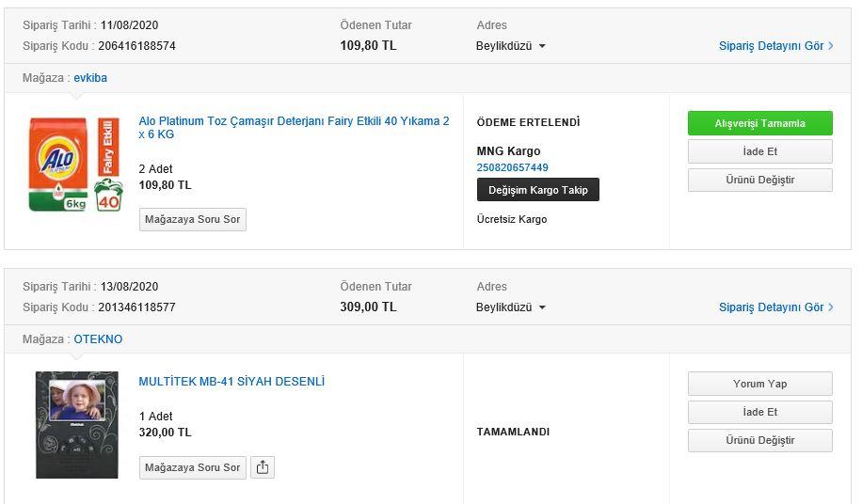
Task: Click the green Alışverişi Tamamla button
Action: point(759,123)
